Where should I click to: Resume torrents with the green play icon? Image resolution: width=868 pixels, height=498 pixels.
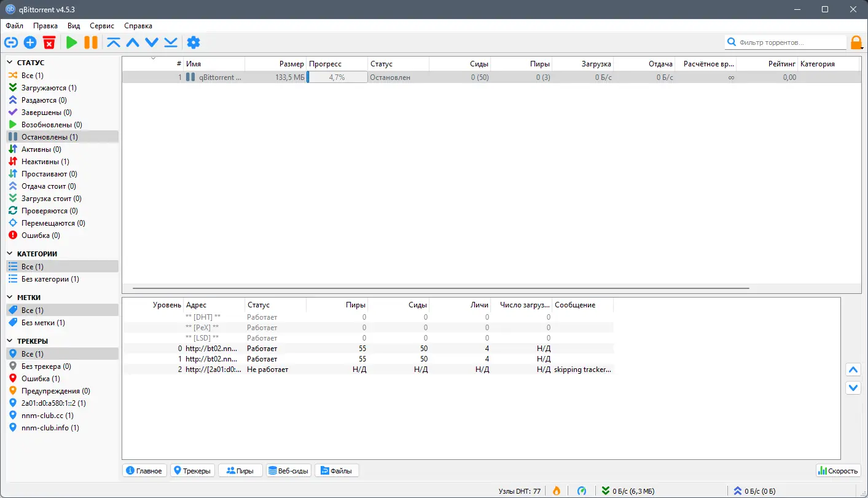(72, 42)
